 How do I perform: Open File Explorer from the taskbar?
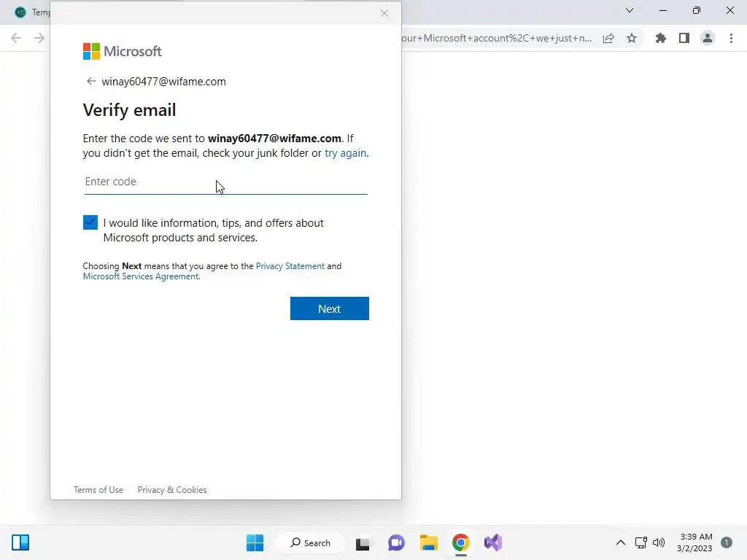(429, 542)
